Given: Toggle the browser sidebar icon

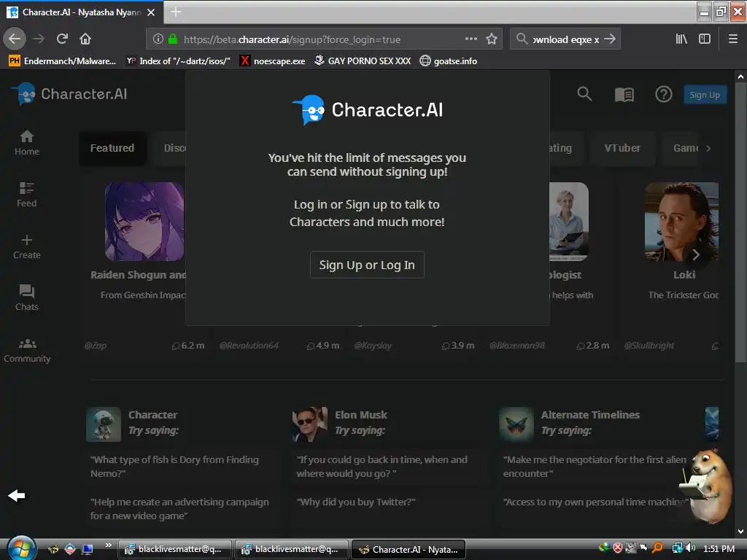Looking at the screenshot, I should click(705, 39).
